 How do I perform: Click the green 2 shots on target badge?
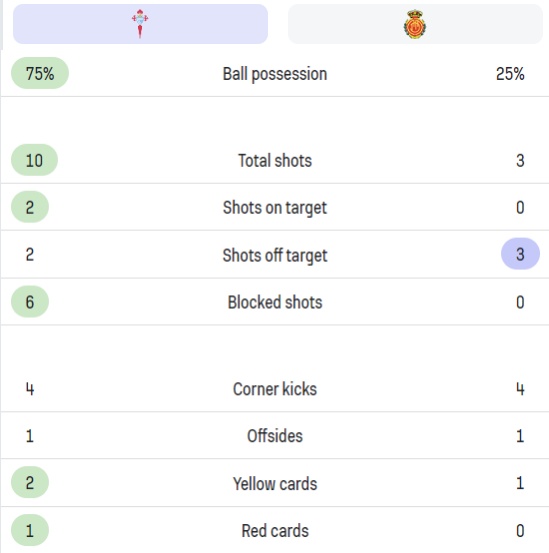point(30,207)
